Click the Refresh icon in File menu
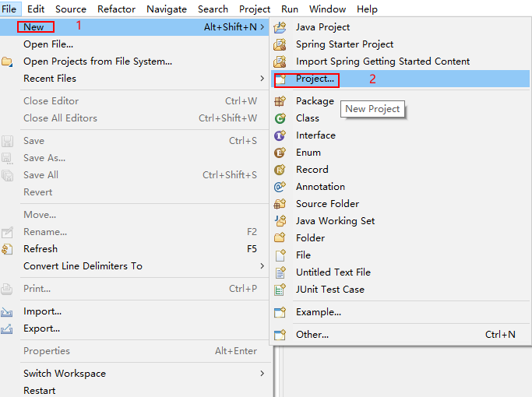The image size is (532, 397). [x=7, y=249]
